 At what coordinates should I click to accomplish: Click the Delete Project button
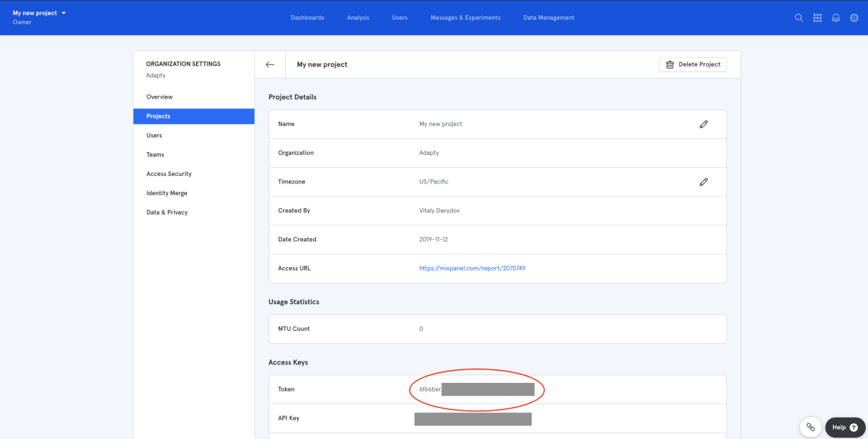click(693, 64)
